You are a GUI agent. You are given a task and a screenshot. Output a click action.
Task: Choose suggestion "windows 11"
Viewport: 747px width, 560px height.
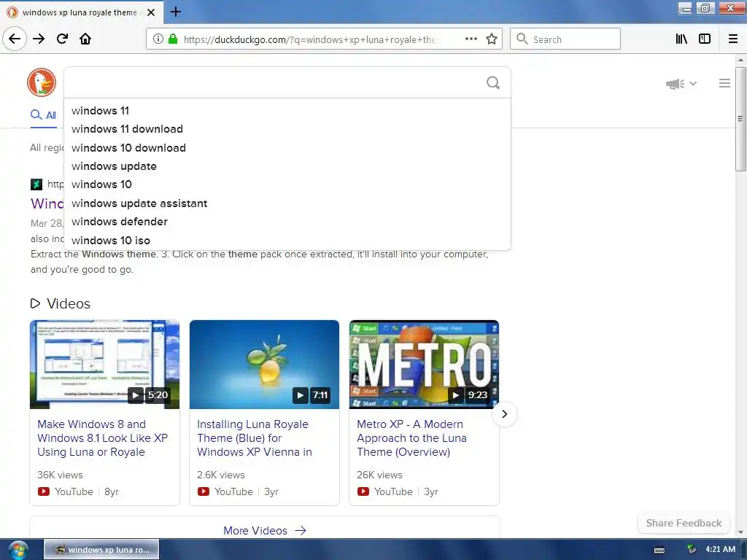click(287, 111)
